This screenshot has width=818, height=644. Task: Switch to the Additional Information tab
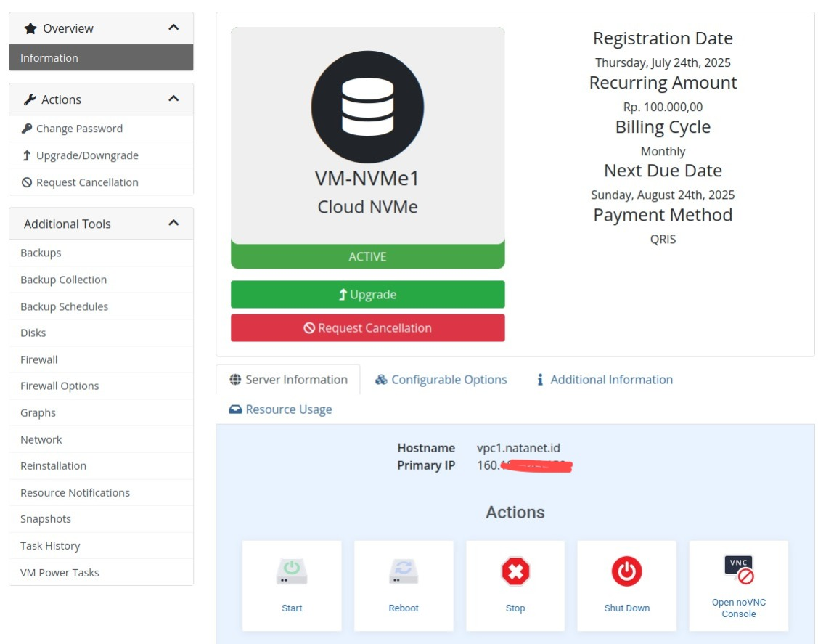pyautogui.click(x=605, y=380)
